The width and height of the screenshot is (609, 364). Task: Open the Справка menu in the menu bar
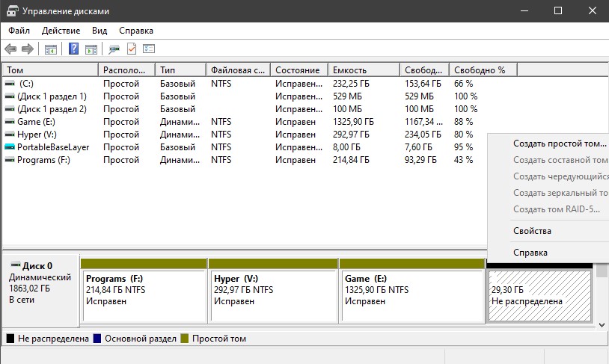[x=136, y=30]
